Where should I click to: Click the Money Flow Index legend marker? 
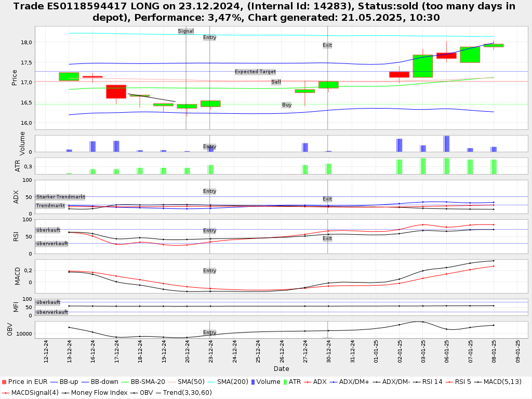[65, 392]
